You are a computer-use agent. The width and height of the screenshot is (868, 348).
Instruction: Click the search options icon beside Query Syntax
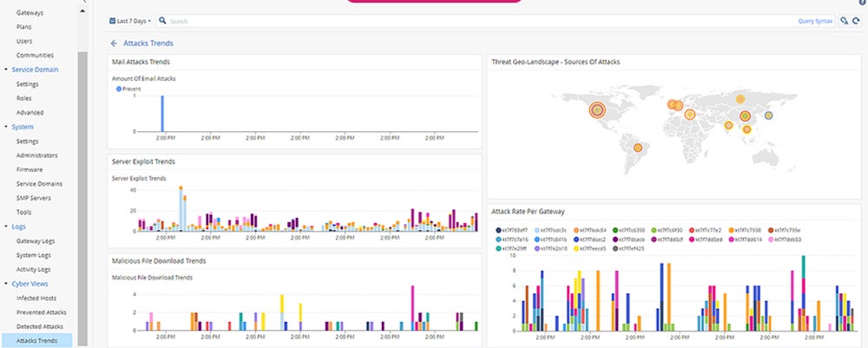pyautogui.click(x=843, y=20)
